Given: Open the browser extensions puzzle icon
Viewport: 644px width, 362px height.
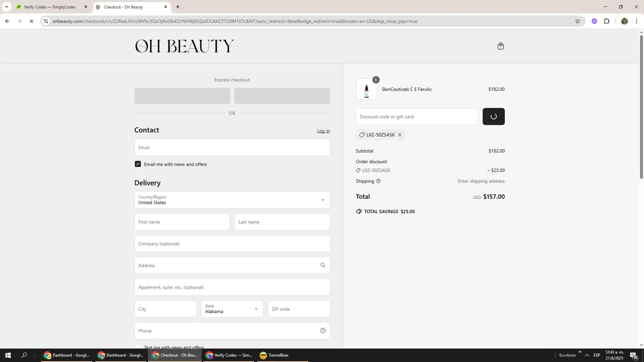Looking at the screenshot, I should 607,21.
